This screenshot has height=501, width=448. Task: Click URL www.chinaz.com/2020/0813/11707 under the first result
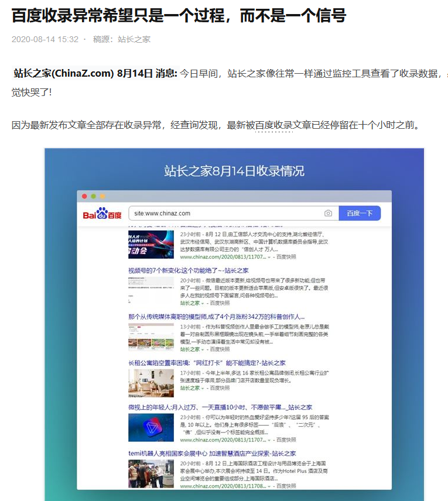tap(223, 257)
